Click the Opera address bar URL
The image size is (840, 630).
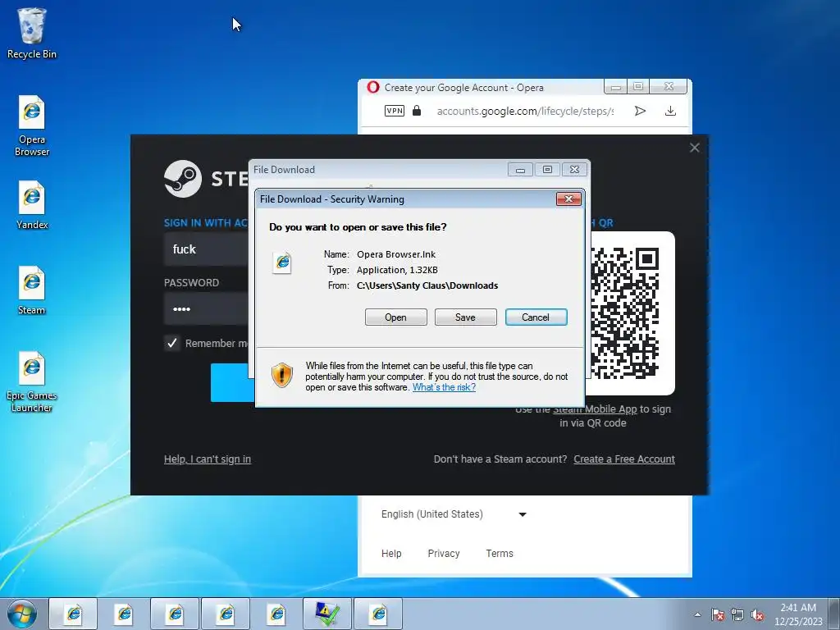point(525,111)
